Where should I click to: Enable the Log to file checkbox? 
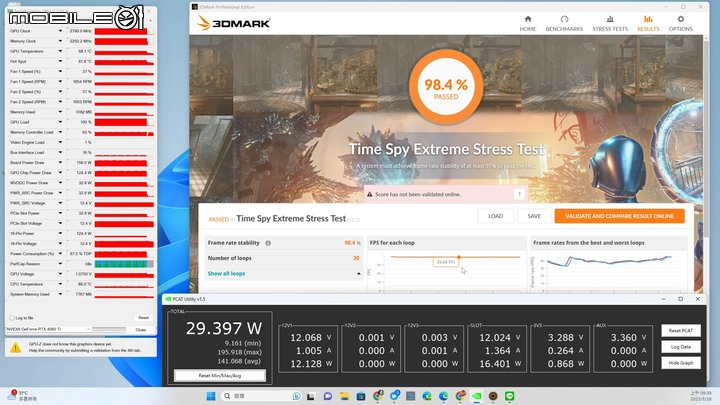(x=12, y=318)
